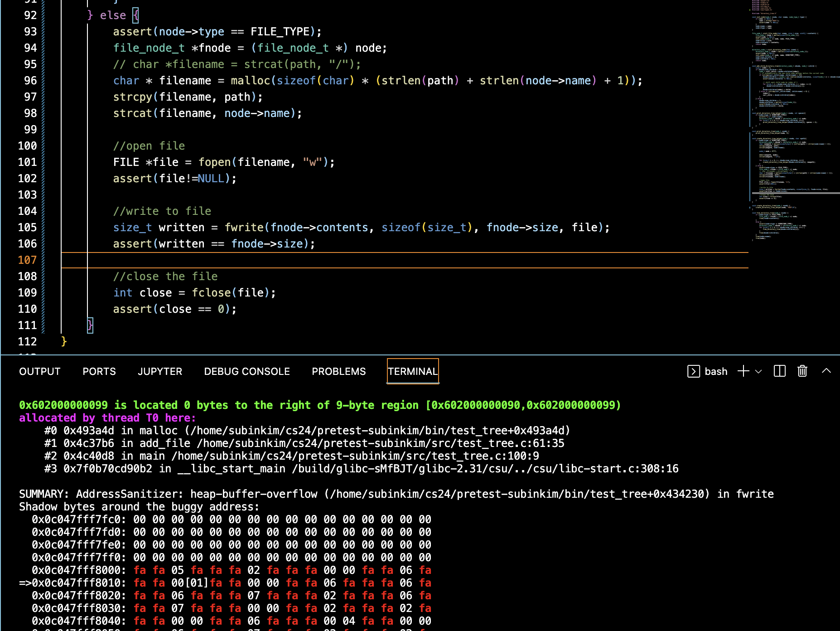Click the bash terminal name label
The height and width of the screenshot is (631, 840).
point(716,371)
